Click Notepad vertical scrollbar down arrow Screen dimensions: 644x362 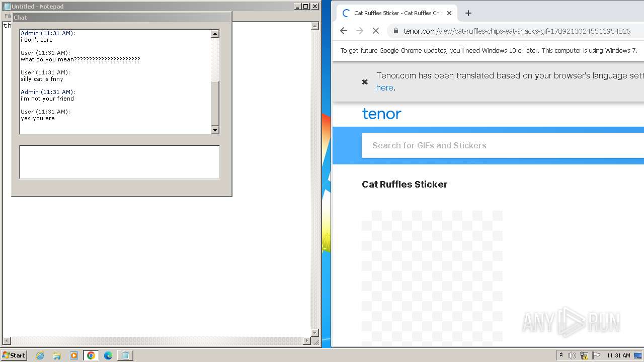click(315, 333)
